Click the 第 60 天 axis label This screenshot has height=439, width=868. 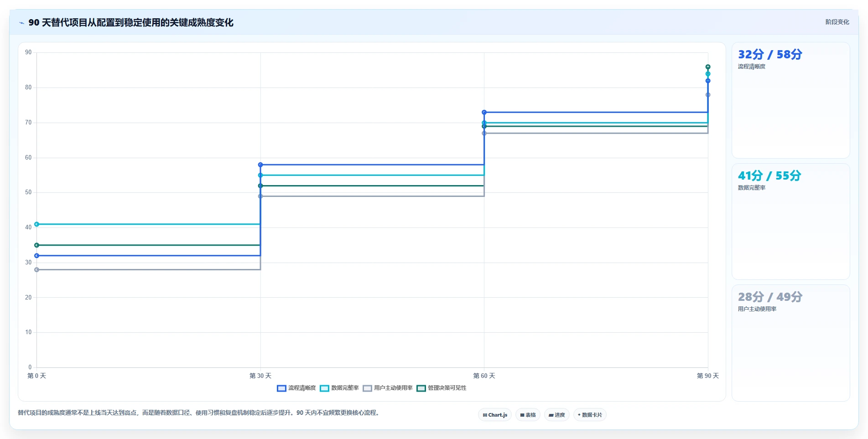(x=484, y=376)
